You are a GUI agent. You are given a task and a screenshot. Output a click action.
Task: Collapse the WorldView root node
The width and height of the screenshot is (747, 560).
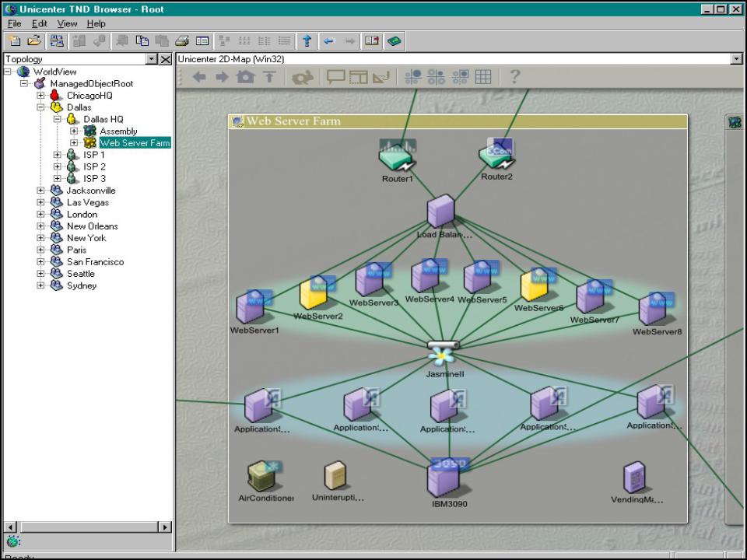[8, 72]
